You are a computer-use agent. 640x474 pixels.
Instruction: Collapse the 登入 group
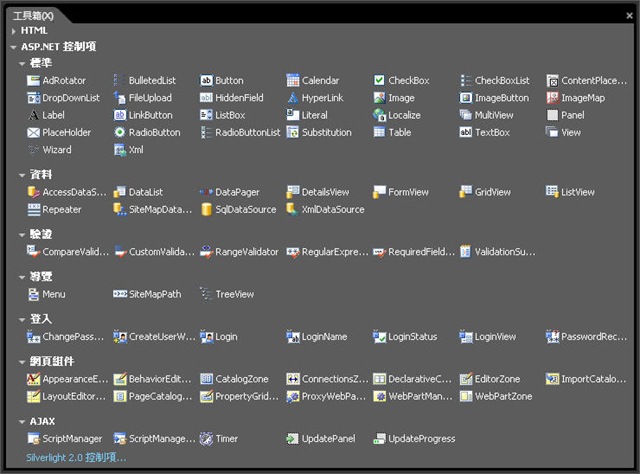click(x=22, y=320)
